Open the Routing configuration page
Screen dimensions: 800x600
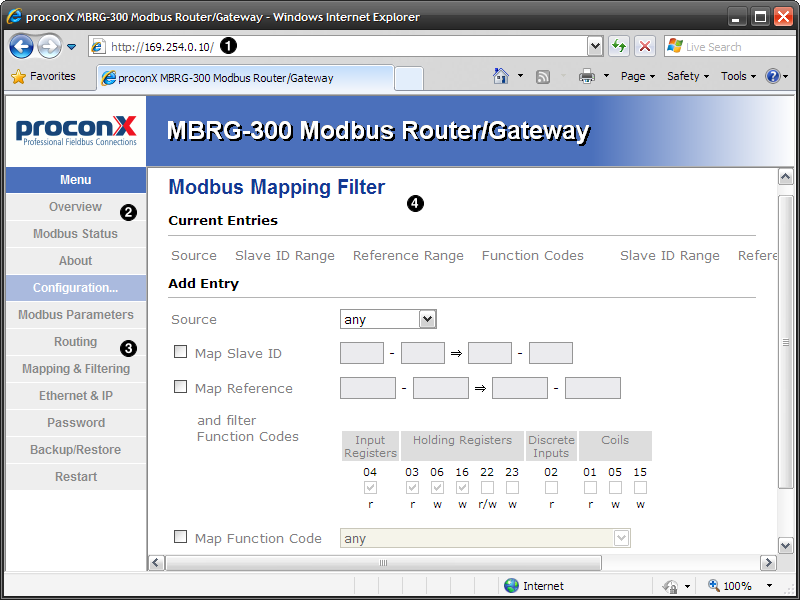pyautogui.click(x=76, y=342)
